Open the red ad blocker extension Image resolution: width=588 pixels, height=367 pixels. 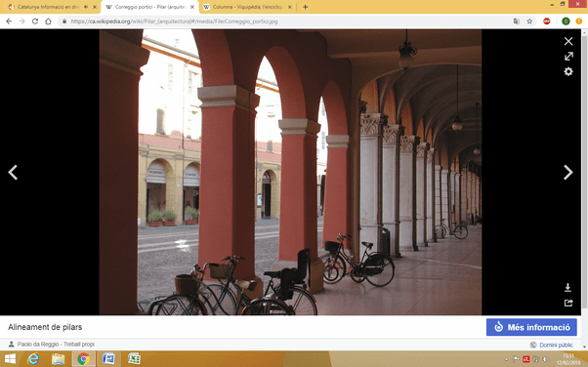(x=546, y=21)
